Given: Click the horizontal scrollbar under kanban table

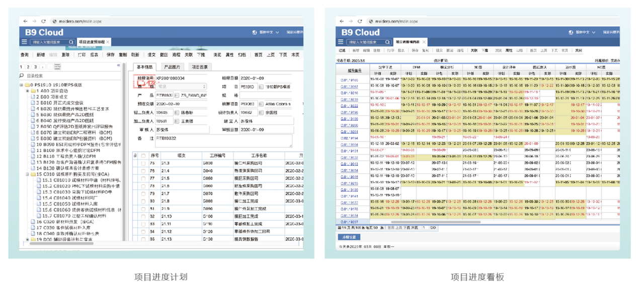Looking at the screenshot, I should click(435, 222).
